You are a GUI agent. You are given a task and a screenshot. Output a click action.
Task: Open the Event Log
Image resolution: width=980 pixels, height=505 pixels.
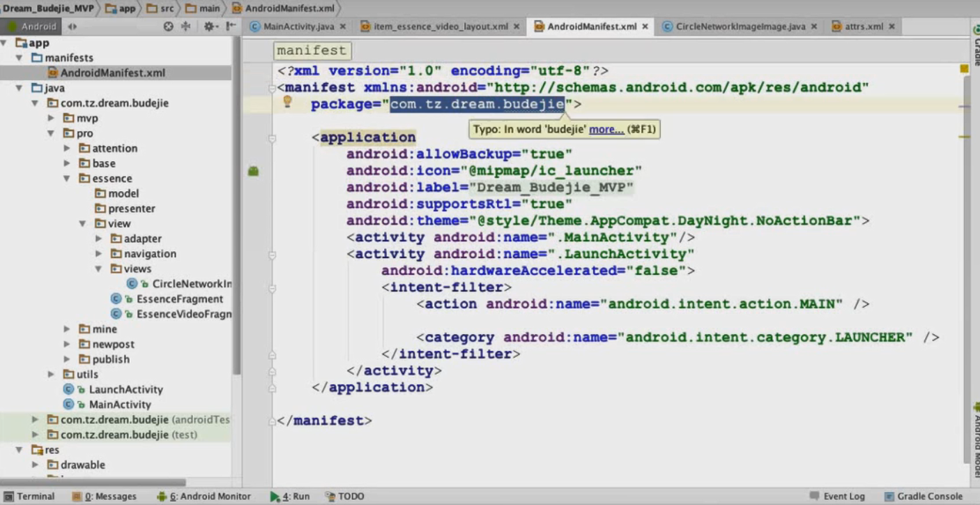pyautogui.click(x=837, y=497)
